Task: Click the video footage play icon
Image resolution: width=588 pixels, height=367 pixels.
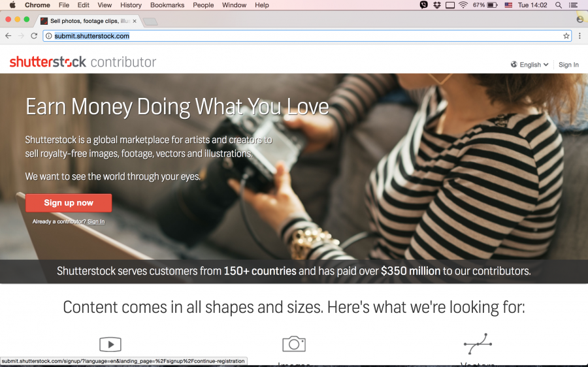Action: (x=110, y=344)
